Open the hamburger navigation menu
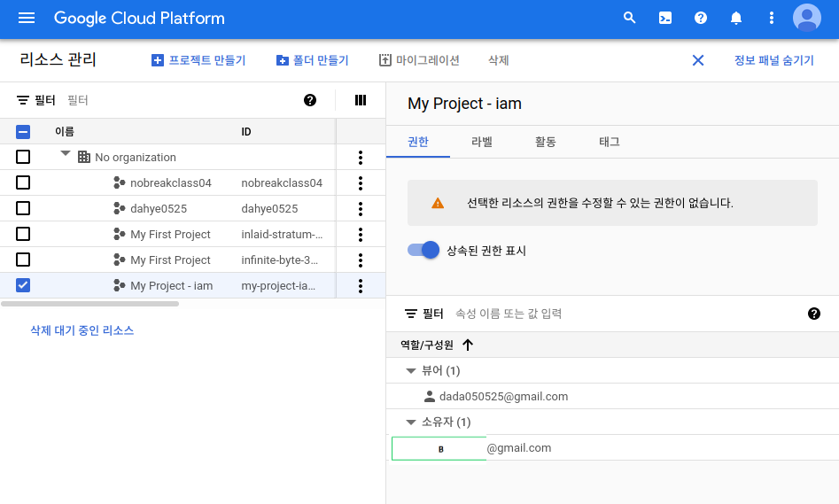 27,19
